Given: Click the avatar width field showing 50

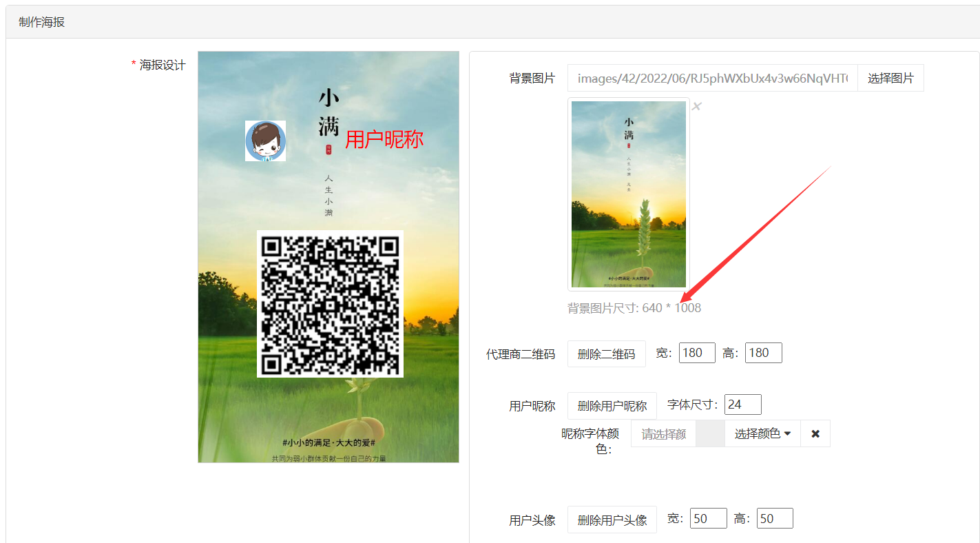Looking at the screenshot, I should click(x=709, y=518).
